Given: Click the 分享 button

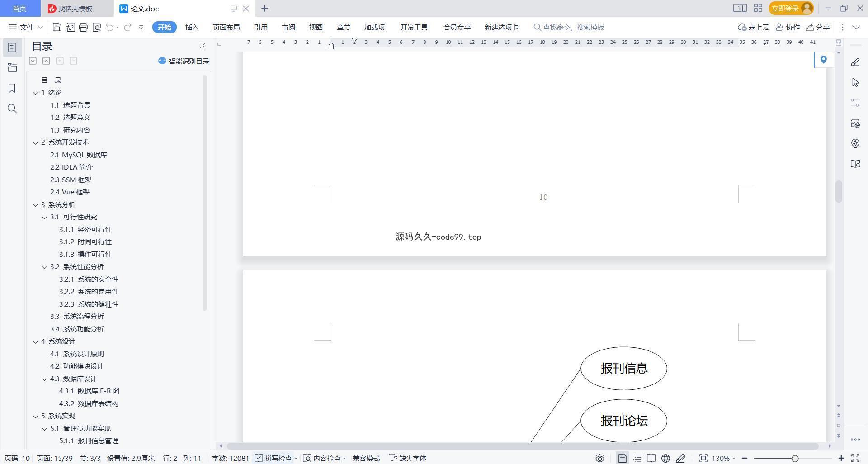Looking at the screenshot, I should 817,27.
